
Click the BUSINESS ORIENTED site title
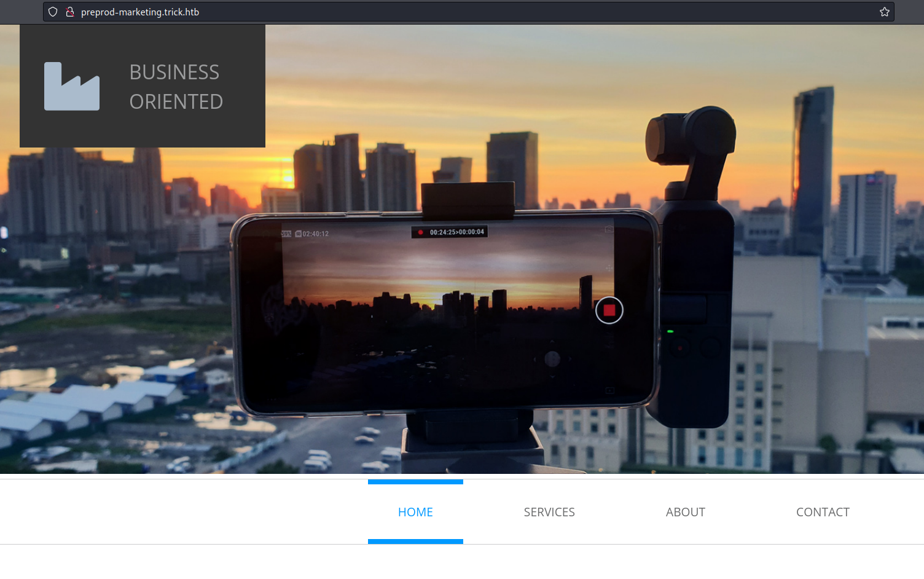click(x=176, y=87)
